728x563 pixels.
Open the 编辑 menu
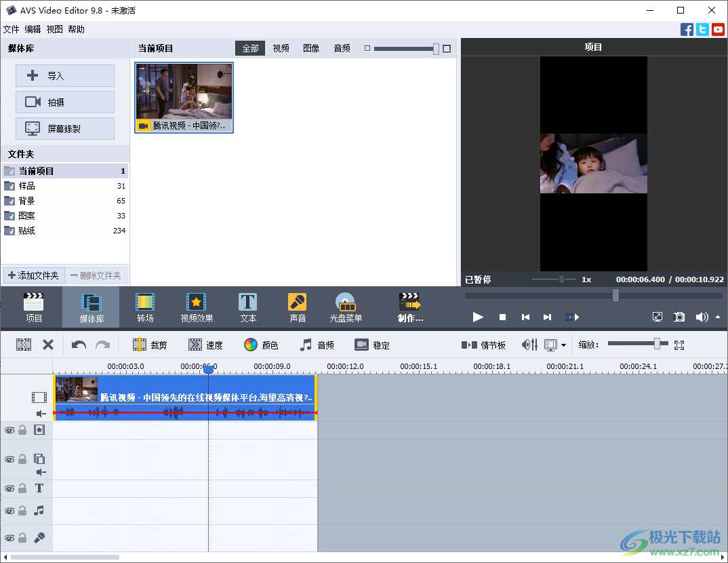pyautogui.click(x=33, y=29)
